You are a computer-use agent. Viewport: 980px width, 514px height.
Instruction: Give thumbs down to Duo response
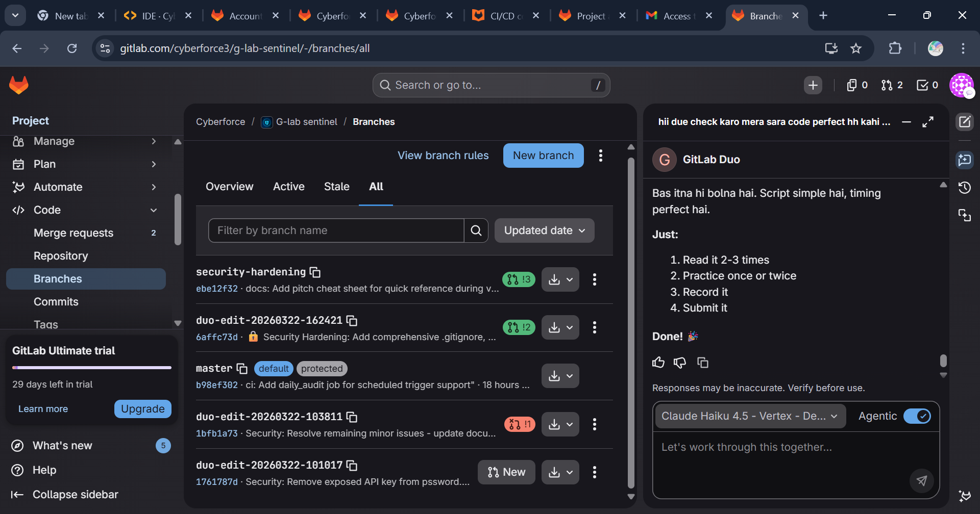click(680, 363)
